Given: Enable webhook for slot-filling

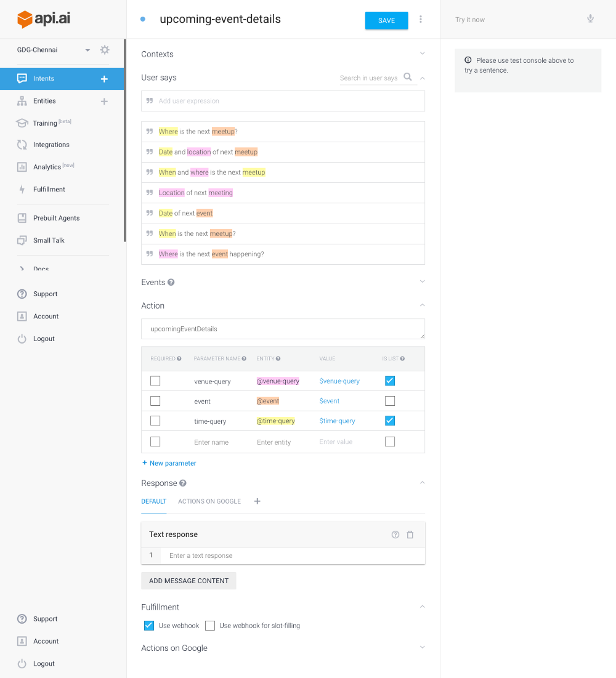Looking at the screenshot, I should [210, 625].
